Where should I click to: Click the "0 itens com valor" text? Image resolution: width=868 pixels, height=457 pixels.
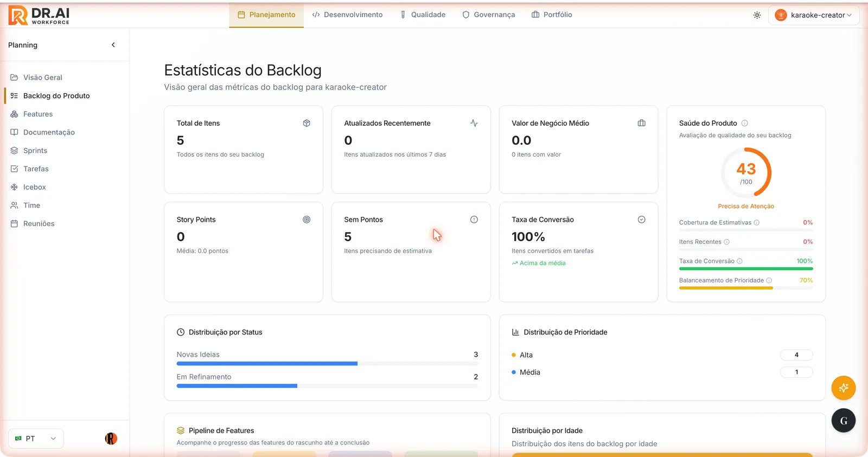pyautogui.click(x=536, y=155)
